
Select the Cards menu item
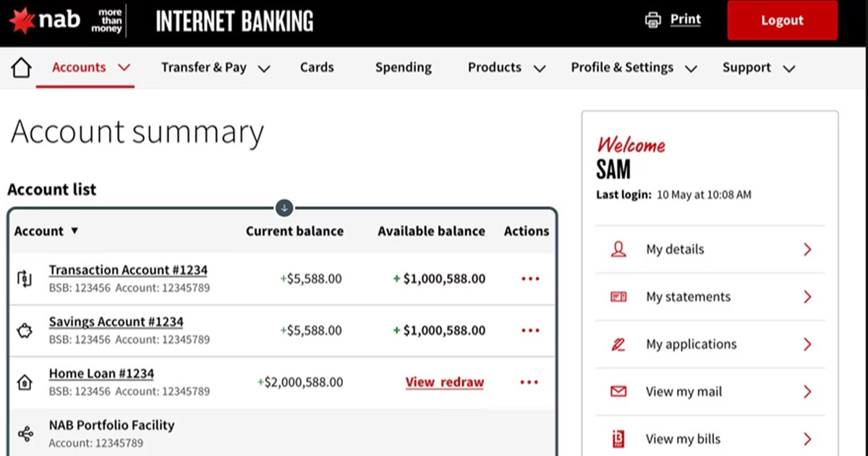point(317,67)
